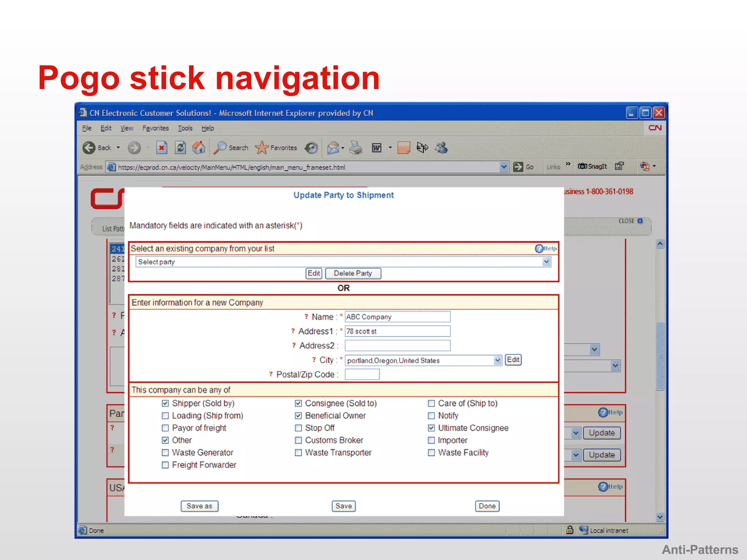Check the Payor of freight checkbox

tap(165, 428)
